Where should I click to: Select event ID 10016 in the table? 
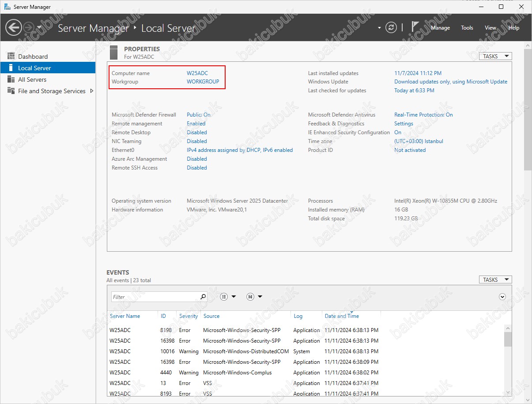[x=306, y=351]
